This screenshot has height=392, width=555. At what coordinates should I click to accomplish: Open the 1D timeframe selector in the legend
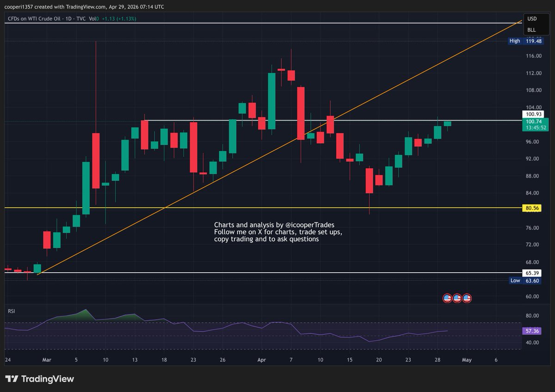click(68, 19)
